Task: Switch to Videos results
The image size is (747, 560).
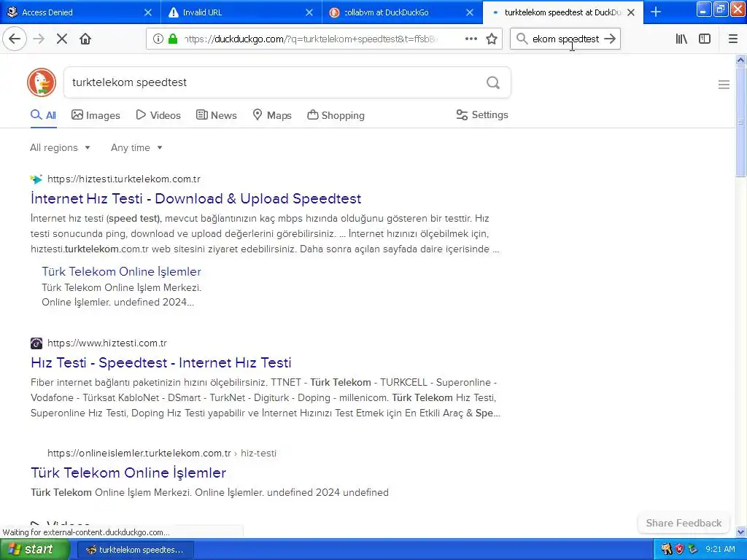Action: point(158,115)
